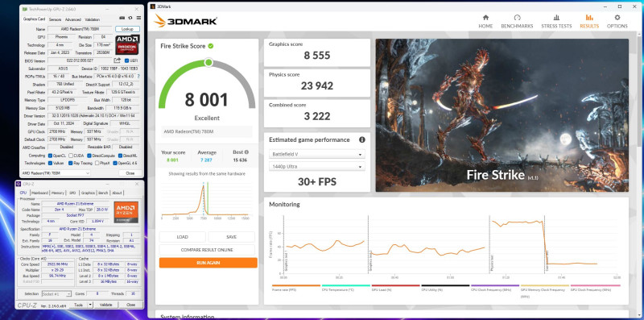The width and height of the screenshot is (644, 320).
Task: Click the GPU-Z refresh icon
Action: [130, 18]
